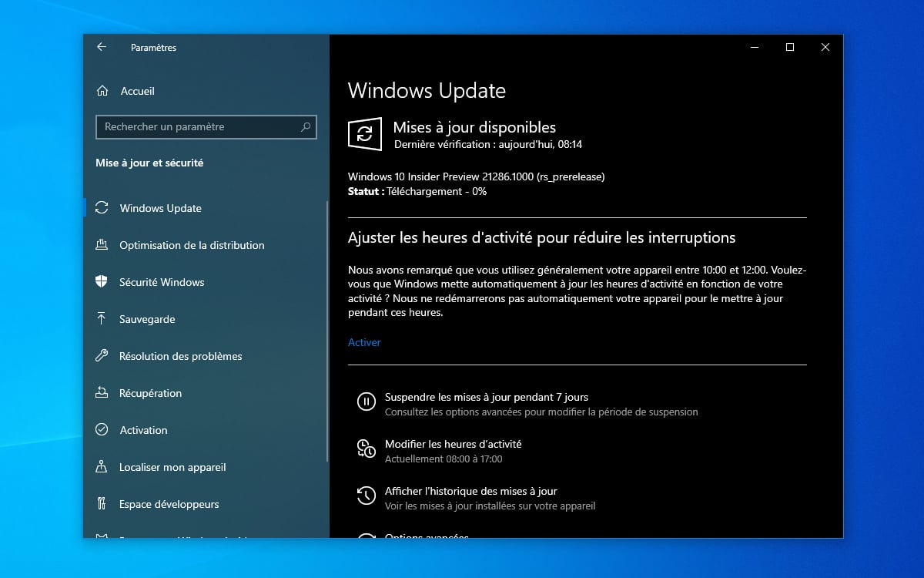The height and width of the screenshot is (578, 924).
Task: Open Sécurité Windows from the sidebar
Action: coord(161,282)
